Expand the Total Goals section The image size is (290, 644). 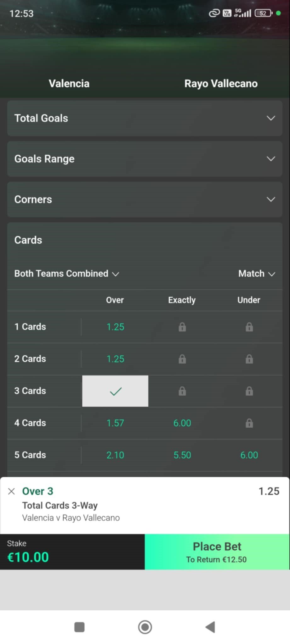click(x=145, y=118)
